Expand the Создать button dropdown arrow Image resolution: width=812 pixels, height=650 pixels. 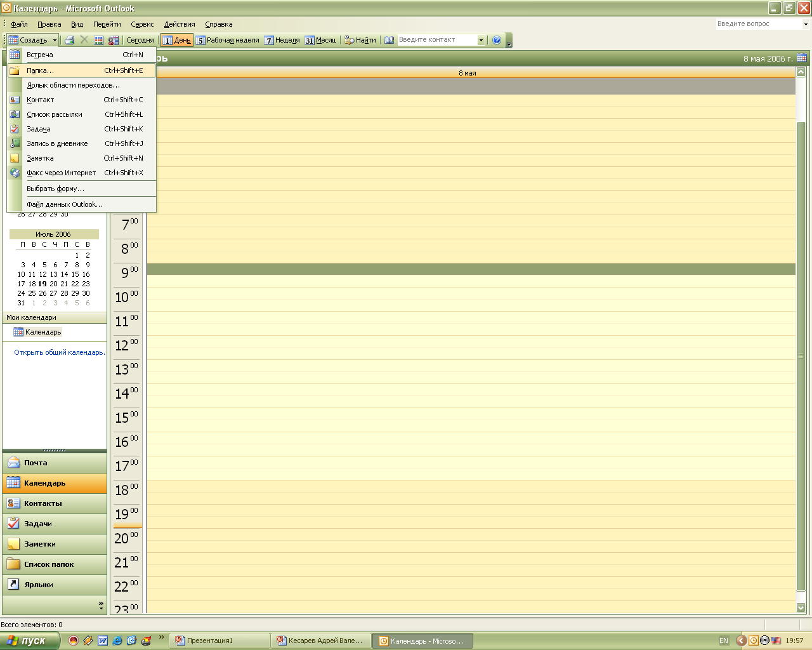tap(55, 40)
